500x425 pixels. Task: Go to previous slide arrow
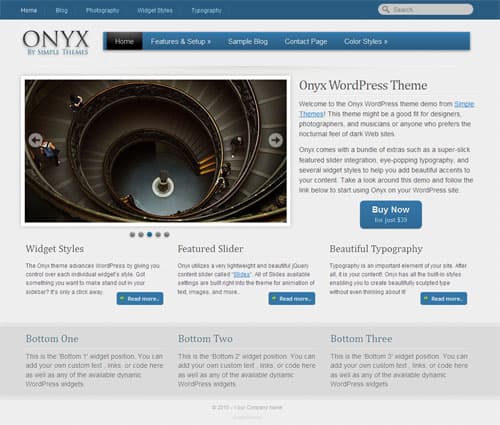(36, 140)
